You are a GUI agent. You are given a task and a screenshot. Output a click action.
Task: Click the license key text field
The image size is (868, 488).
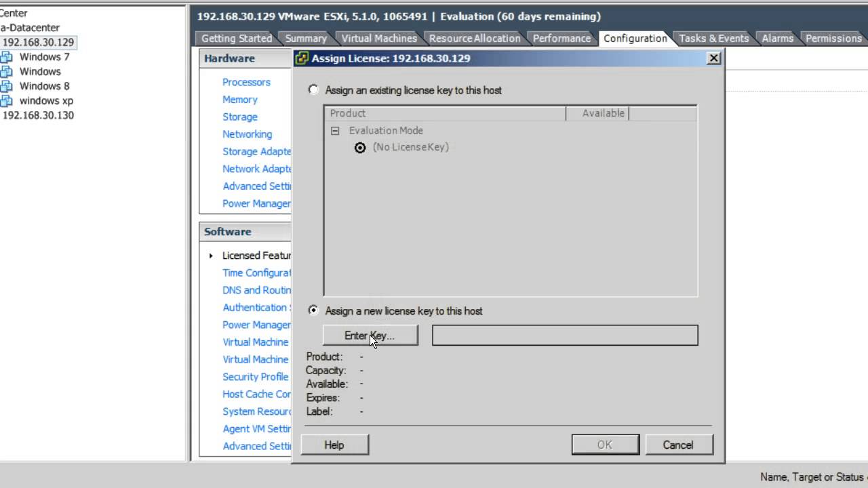pyautogui.click(x=565, y=335)
